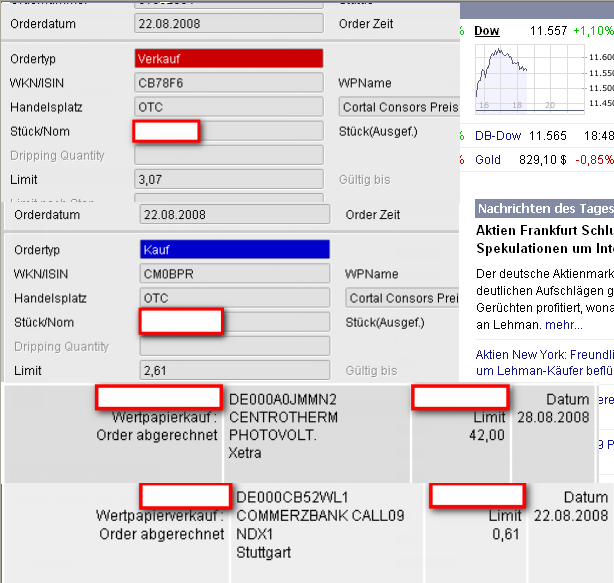Open the DB-Dow quote link
614x583 pixels.
[x=498, y=136]
